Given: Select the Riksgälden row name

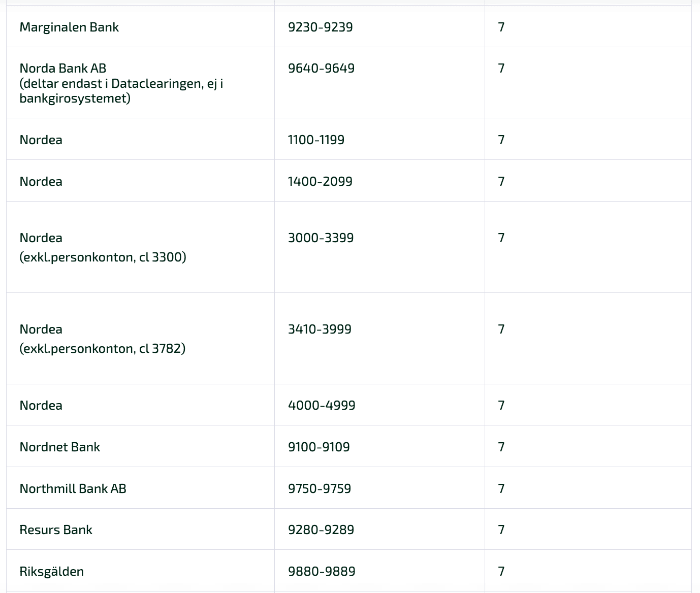Looking at the screenshot, I should 51,571.
